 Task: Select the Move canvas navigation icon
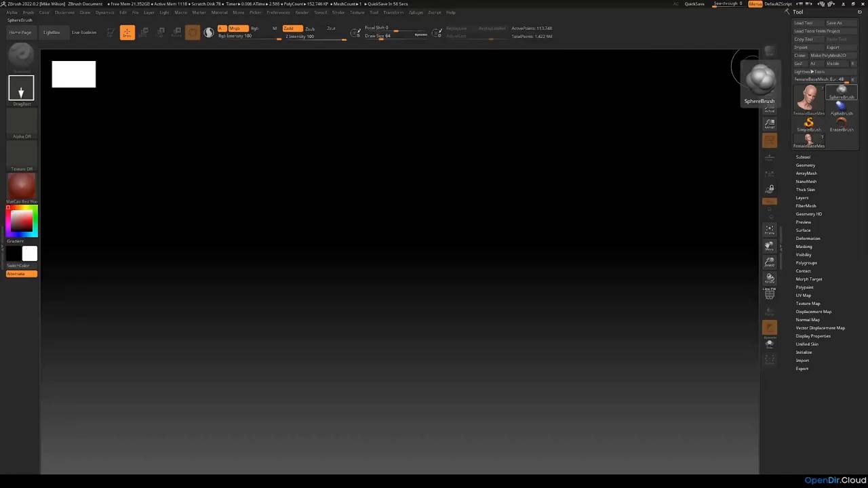(x=770, y=247)
